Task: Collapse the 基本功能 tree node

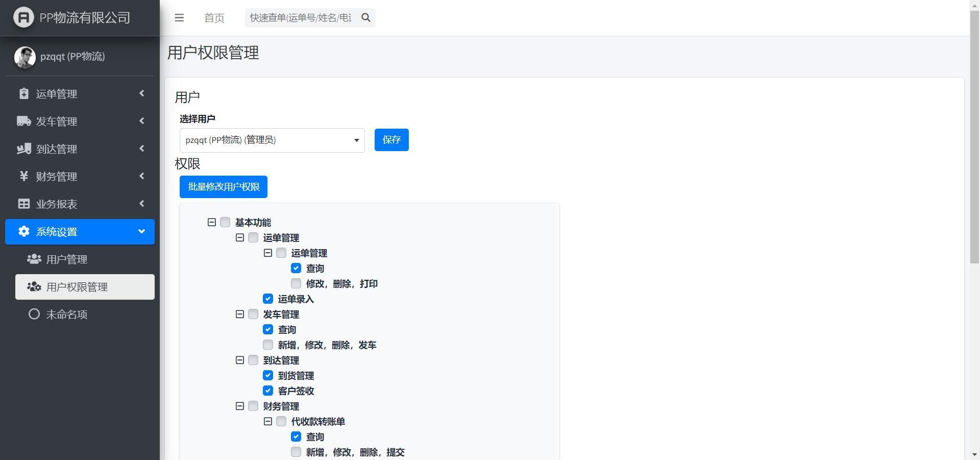Action: [212, 222]
